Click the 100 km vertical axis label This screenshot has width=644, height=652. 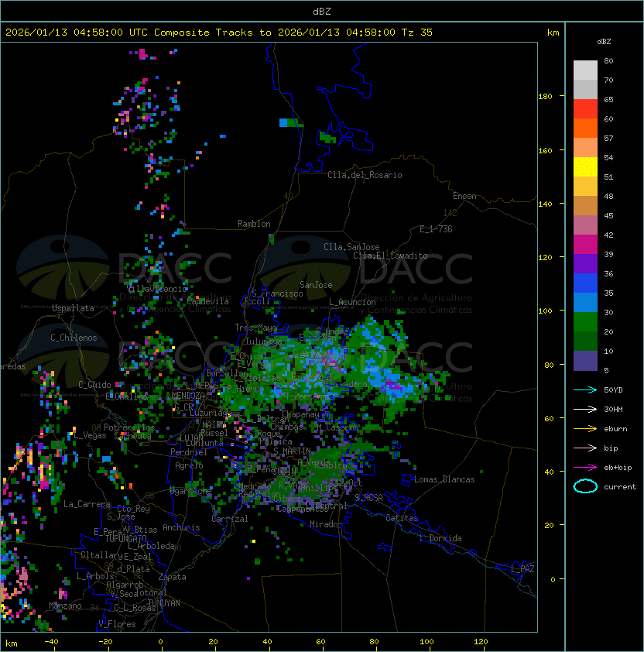click(545, 311)
